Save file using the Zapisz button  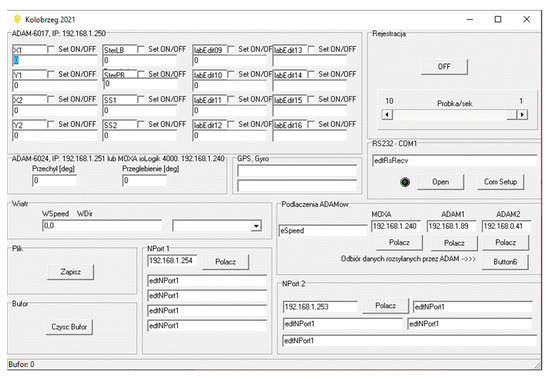(71, 272)
